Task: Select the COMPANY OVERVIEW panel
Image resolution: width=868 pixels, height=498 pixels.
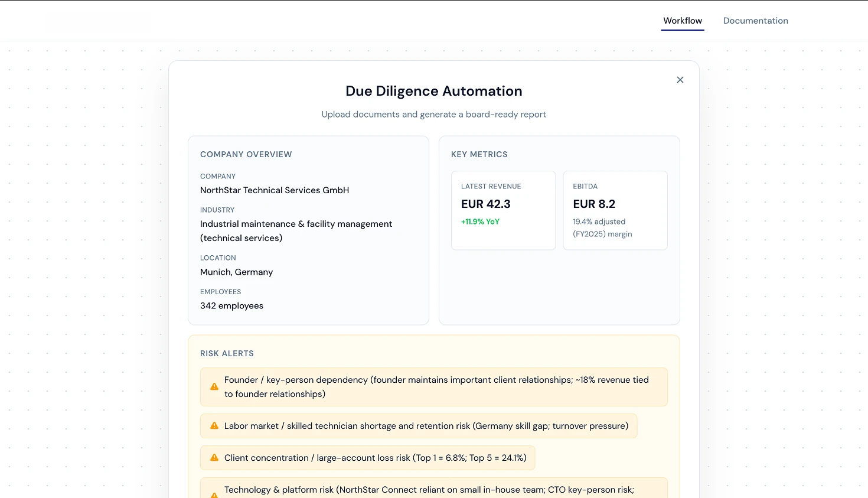Action: point(308,230)
